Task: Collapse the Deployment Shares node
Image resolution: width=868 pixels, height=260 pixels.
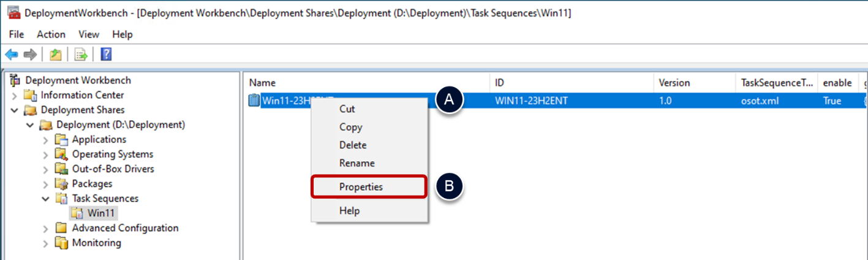Action: click(x=15, y=110)
